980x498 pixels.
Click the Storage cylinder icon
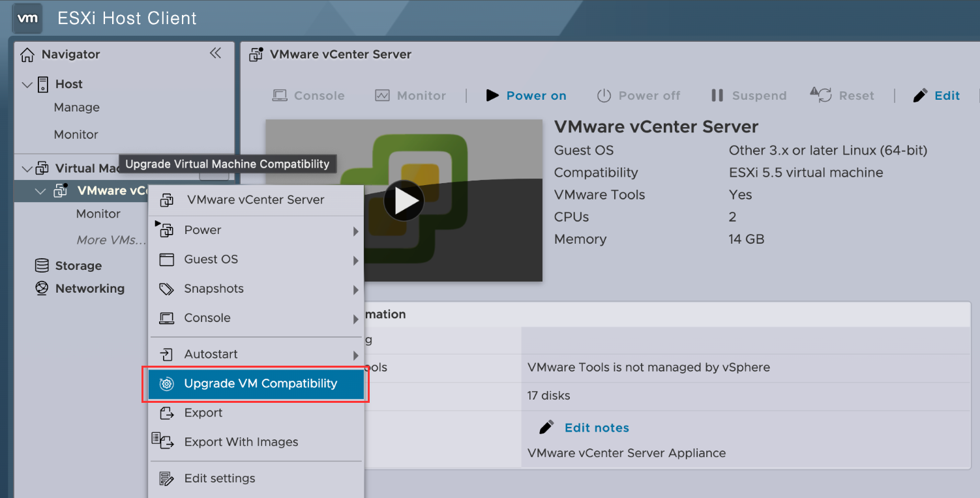point(42,265)
